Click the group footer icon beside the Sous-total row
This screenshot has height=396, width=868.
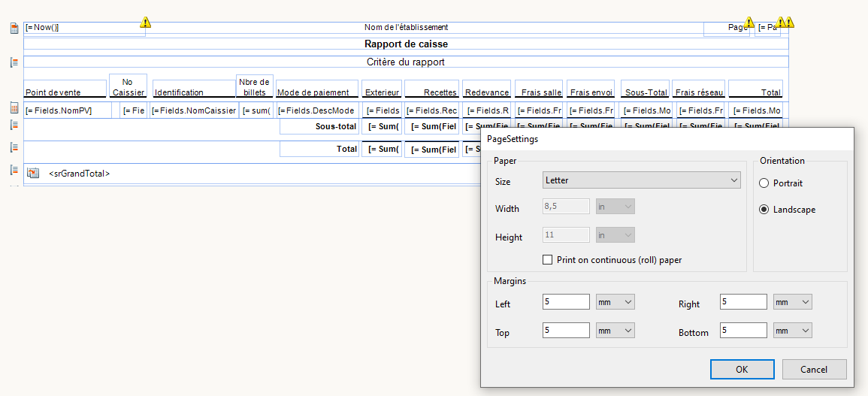pos(14,125)
